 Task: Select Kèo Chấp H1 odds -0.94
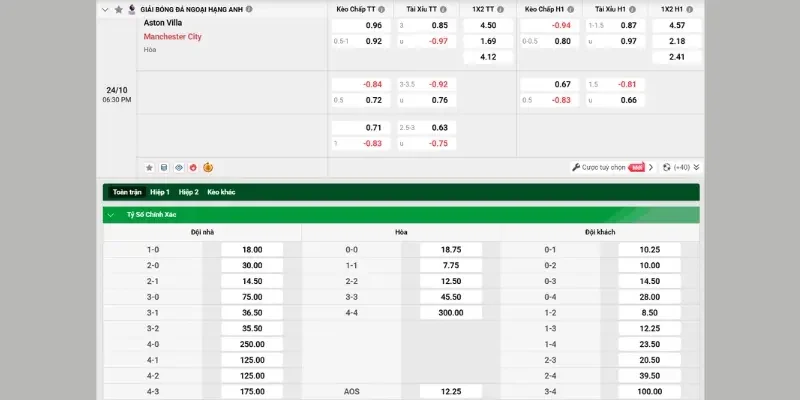coord(550,26)
